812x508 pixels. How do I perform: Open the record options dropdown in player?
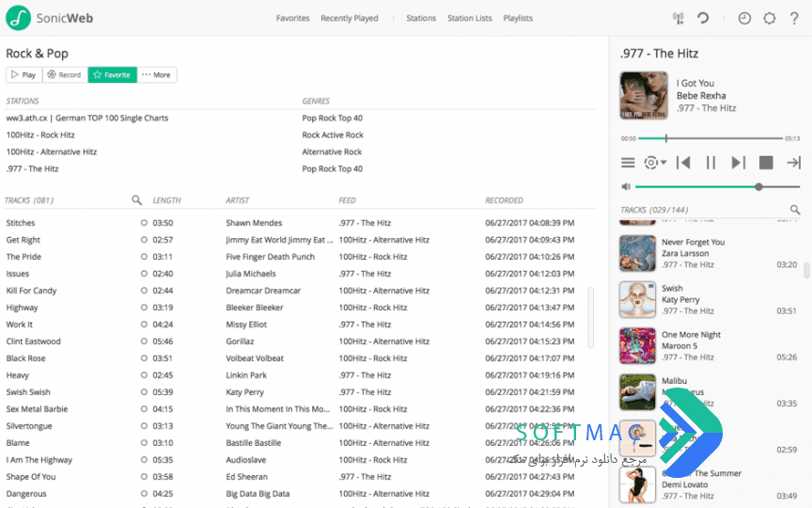(x=654, y=163)
